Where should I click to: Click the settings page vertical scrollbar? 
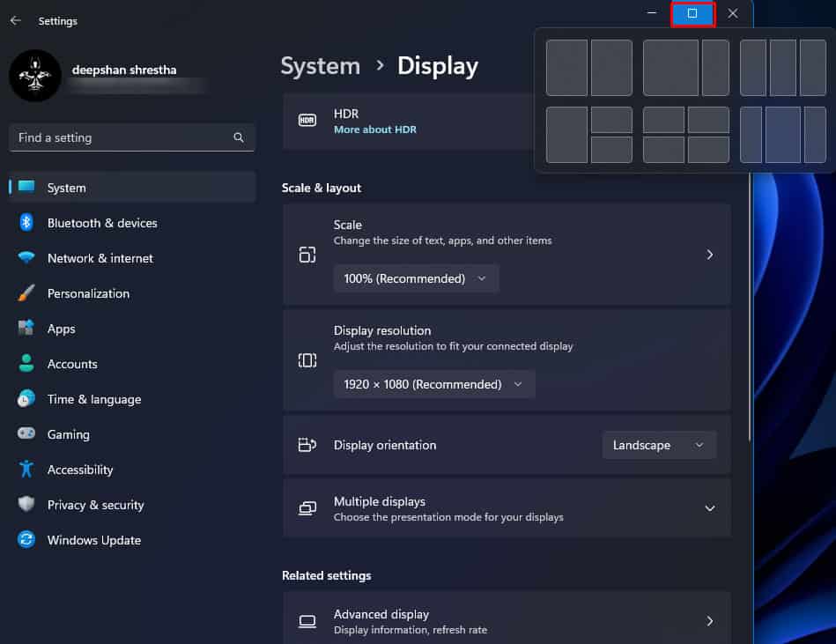click(749, 307)
